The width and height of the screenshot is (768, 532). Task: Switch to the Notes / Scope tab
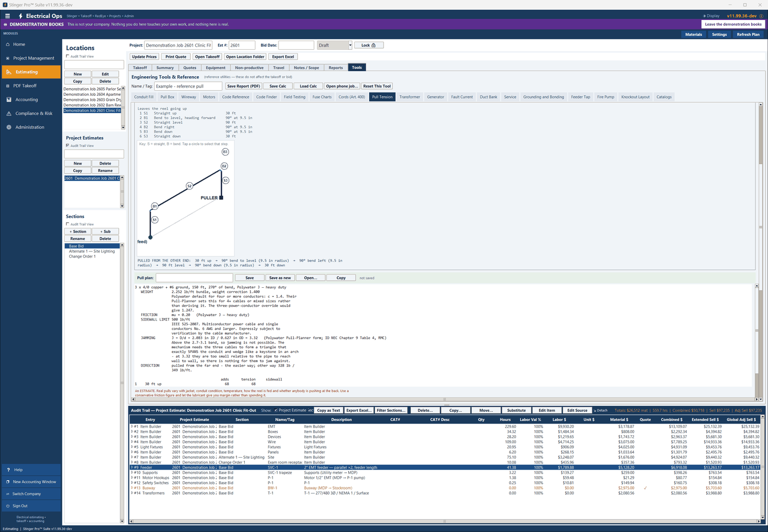click(x=307, y=68)
